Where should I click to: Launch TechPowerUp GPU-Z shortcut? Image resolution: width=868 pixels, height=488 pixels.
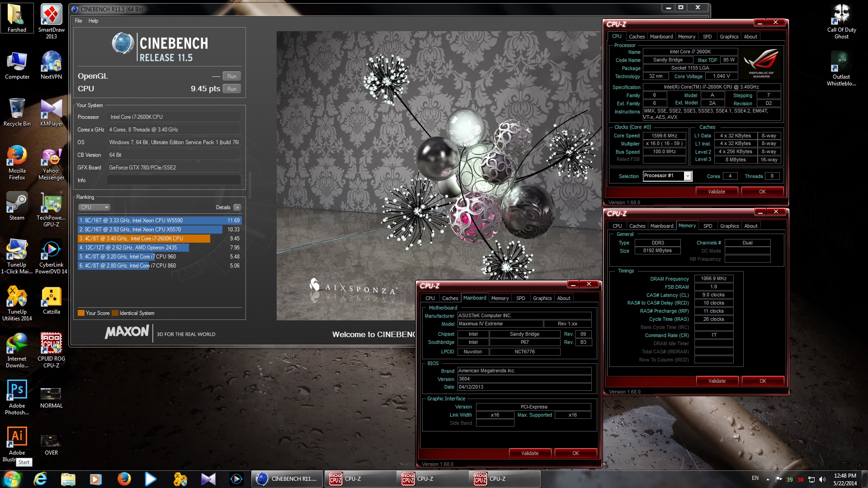(x=51, y=209)
